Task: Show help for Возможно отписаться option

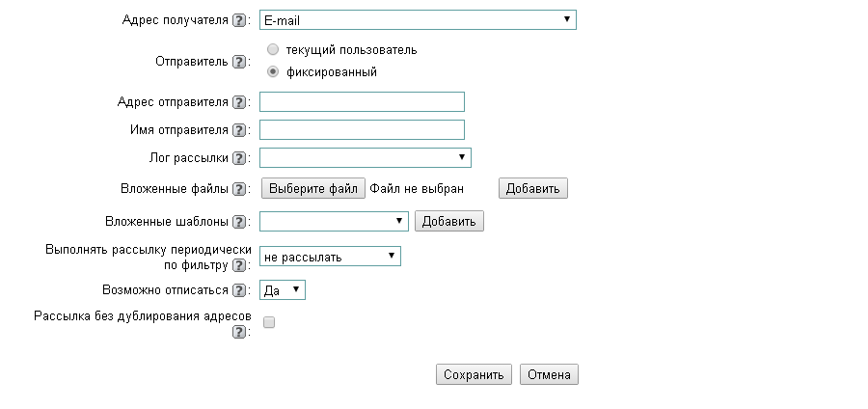Action: click(x=239, y=290)
